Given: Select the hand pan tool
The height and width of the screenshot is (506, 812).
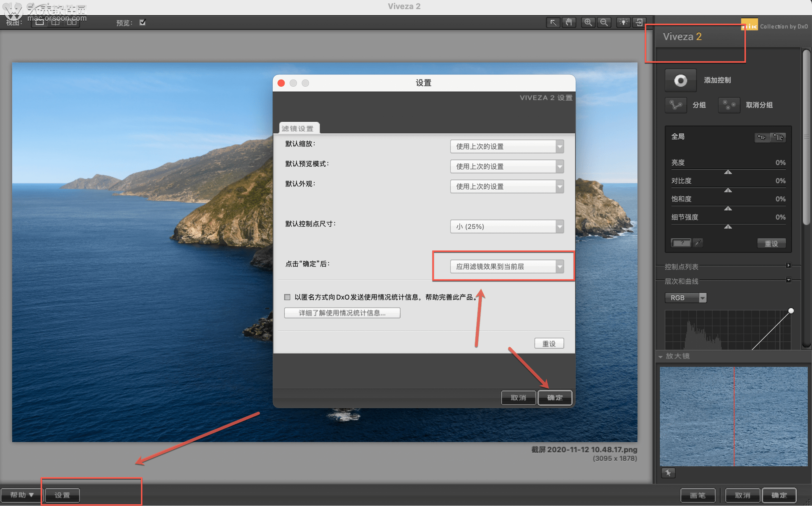Looking at the screenshot, I should [569, 22].
